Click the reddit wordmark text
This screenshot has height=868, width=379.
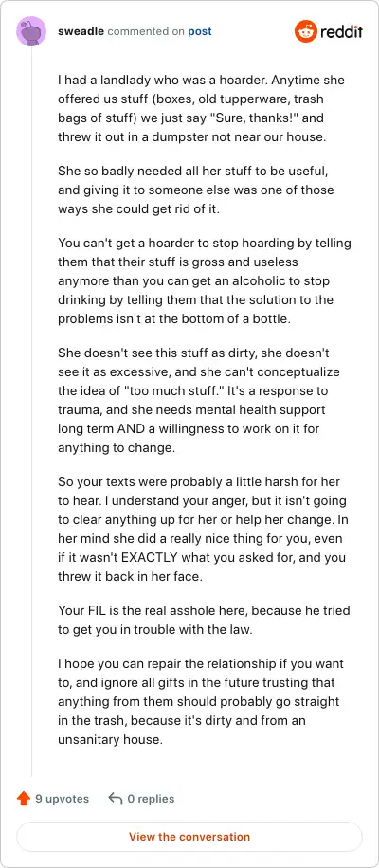click(341, 32)
